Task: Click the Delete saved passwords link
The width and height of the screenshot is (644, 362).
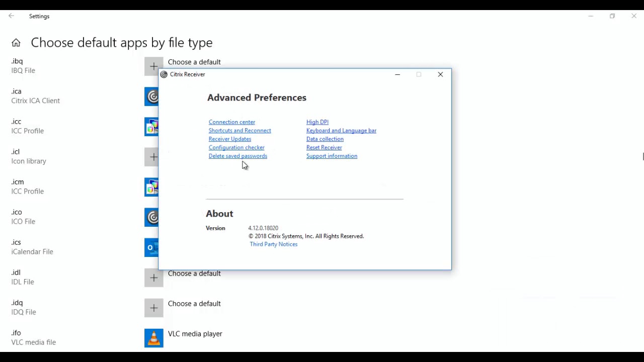Action: pos(238,156)
